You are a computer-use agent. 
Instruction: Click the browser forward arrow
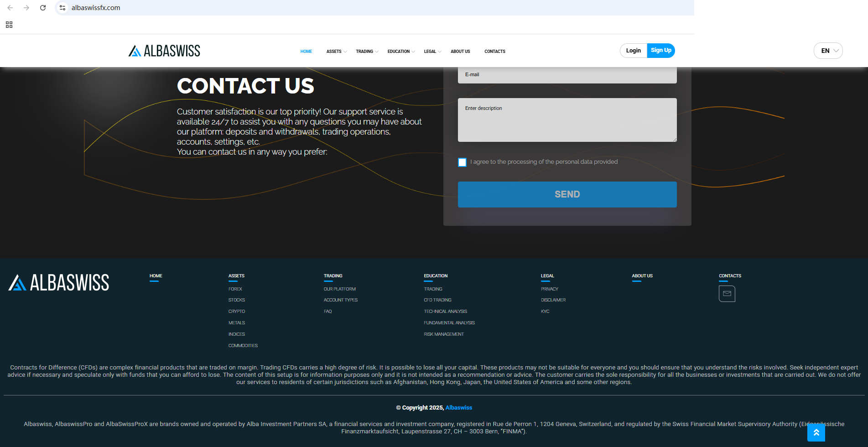click(26, 8)
